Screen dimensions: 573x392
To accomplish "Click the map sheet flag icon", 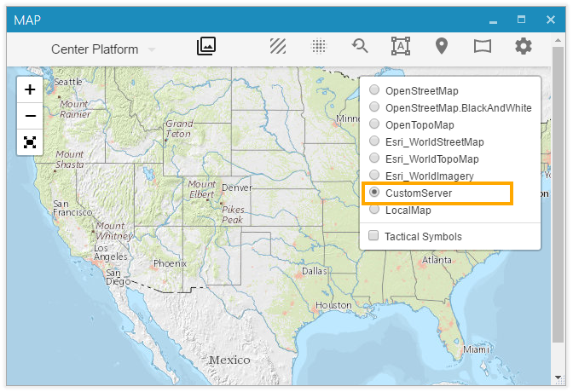I will click(483, 46).
